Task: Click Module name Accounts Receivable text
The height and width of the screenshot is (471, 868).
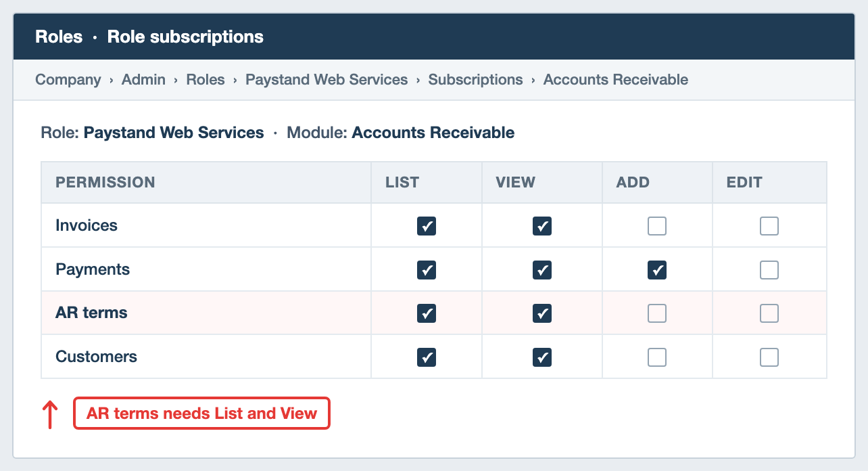Action: (x=433, y=133)
